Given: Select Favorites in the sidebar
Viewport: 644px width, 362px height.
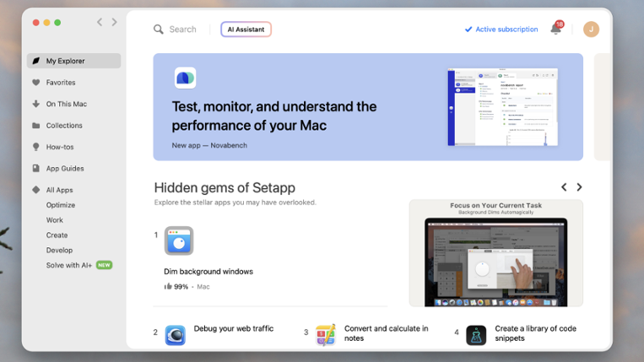Looking at the screenshot, I should tap(60, 83).
